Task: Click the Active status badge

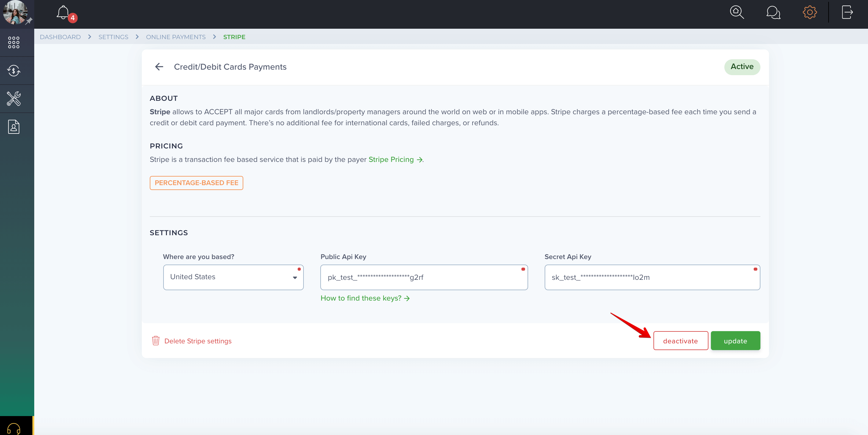Action: click(742, 67)
